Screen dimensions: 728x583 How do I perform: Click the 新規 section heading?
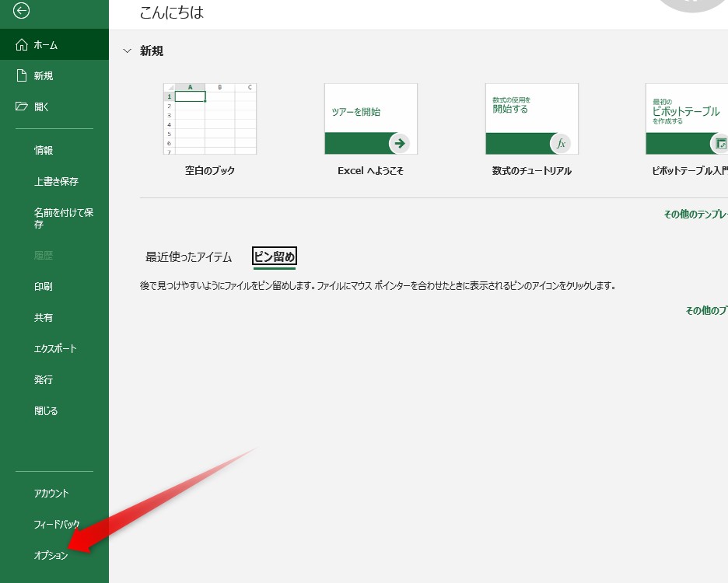(152, 51)
